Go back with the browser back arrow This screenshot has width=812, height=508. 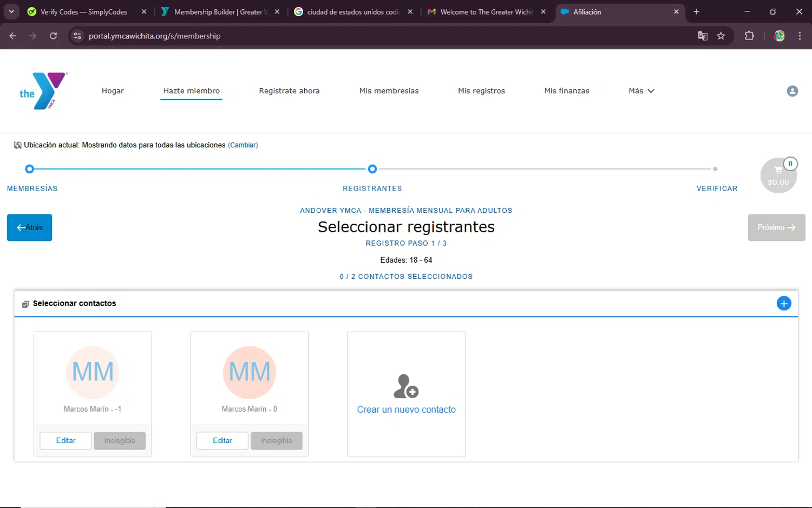point(13,36)
